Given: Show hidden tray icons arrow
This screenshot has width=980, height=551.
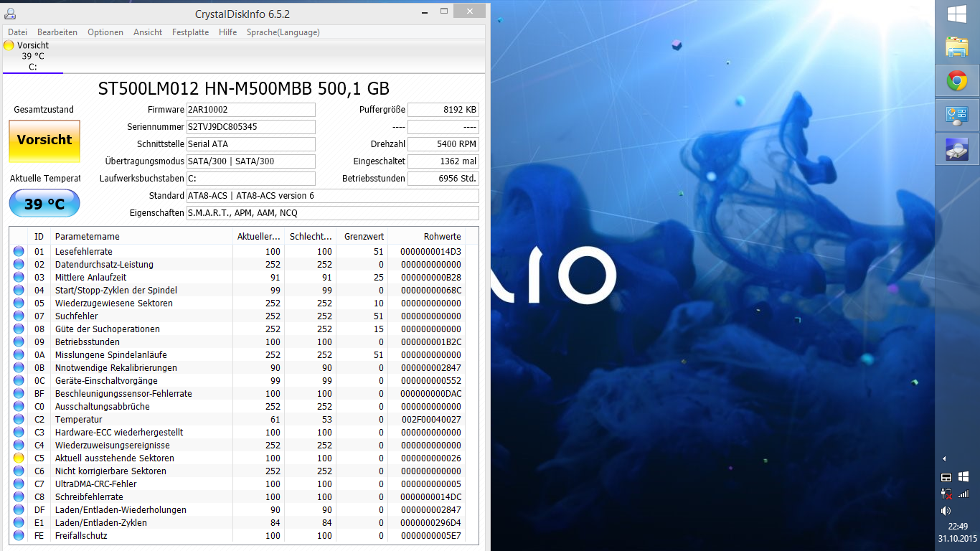Looking at the screenshot, I should click(x=944, y=458).
